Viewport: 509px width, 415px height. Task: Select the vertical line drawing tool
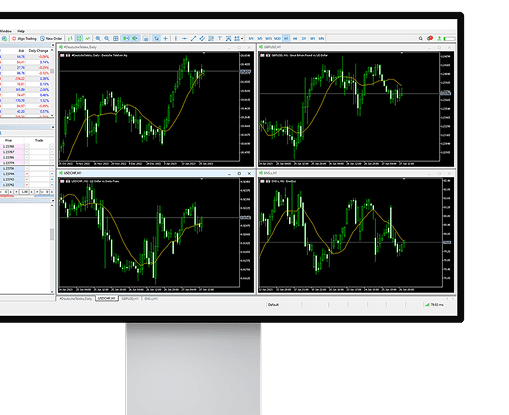point(176,38)
